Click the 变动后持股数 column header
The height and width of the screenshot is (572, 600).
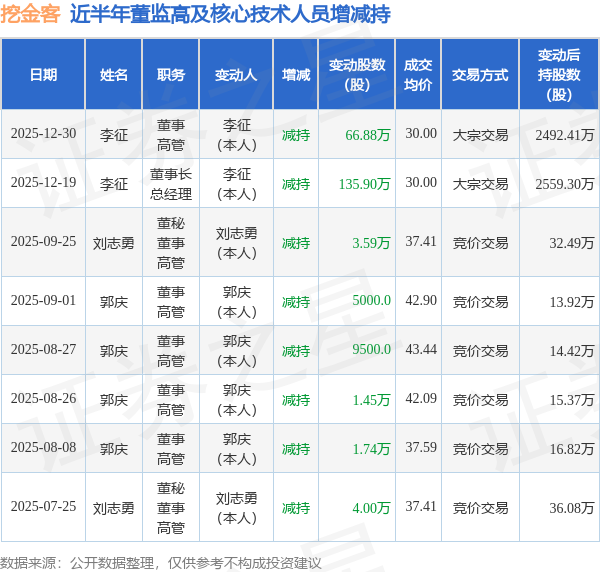(560, 75)
